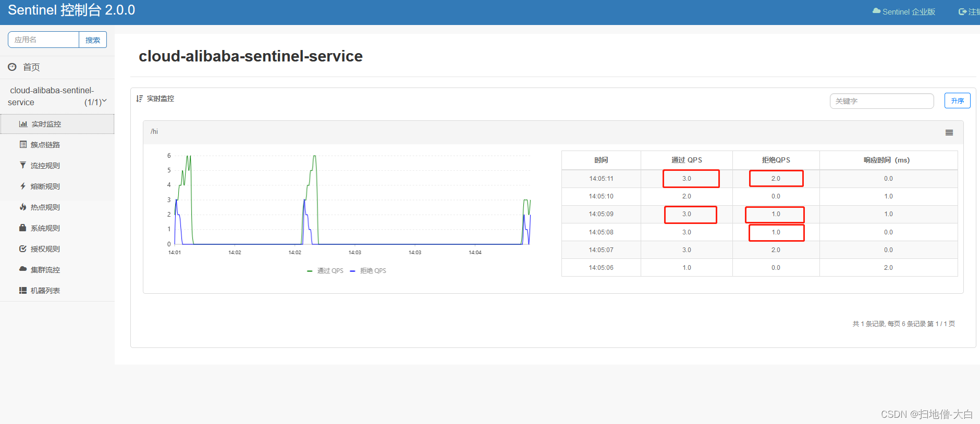Click the 拒绝QPS column header

coord(776,160)
